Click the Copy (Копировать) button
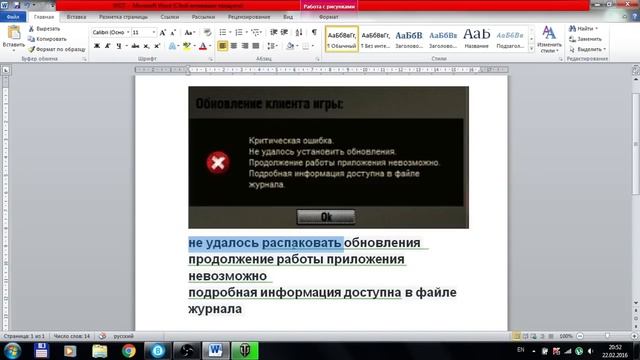This screenshot has width=640, height=360. pyautogui.click(x=47, y=39)
